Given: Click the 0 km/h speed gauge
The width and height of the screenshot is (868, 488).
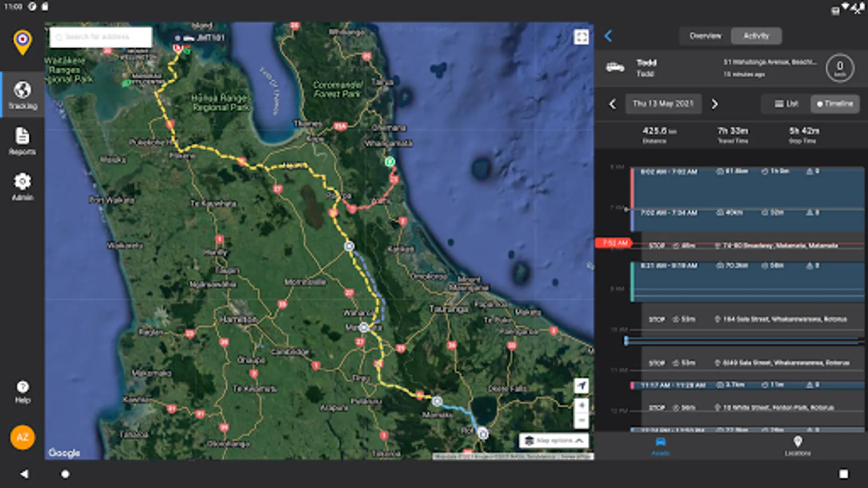Looking at the screenshot, I should tap(840, 68).
